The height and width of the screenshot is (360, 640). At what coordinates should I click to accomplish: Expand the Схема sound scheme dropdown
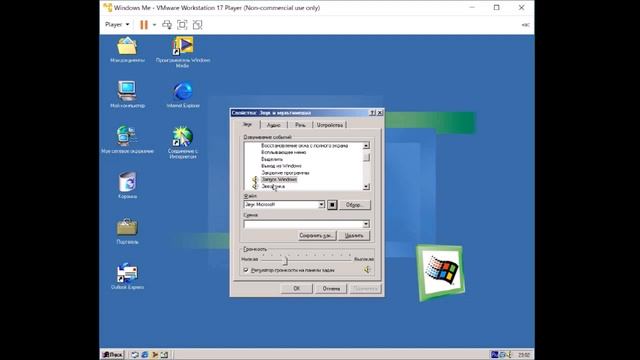pyautogui.click(x=366, y=224)
